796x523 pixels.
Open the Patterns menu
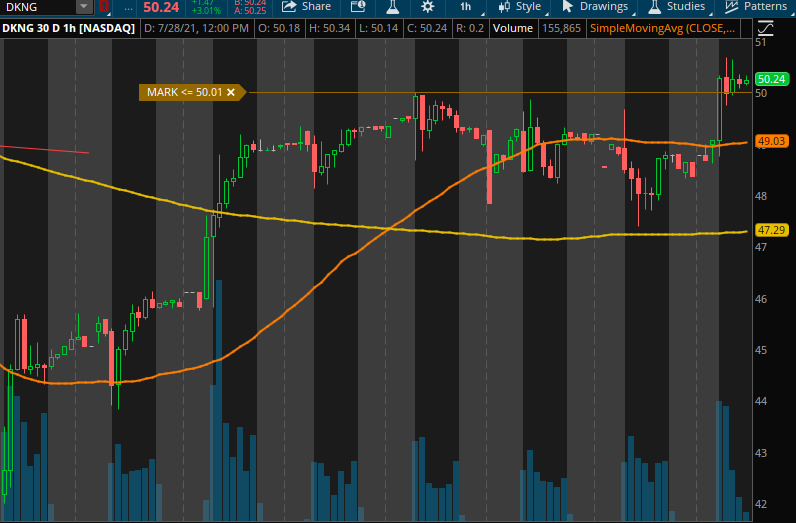(x=756, y=7)
